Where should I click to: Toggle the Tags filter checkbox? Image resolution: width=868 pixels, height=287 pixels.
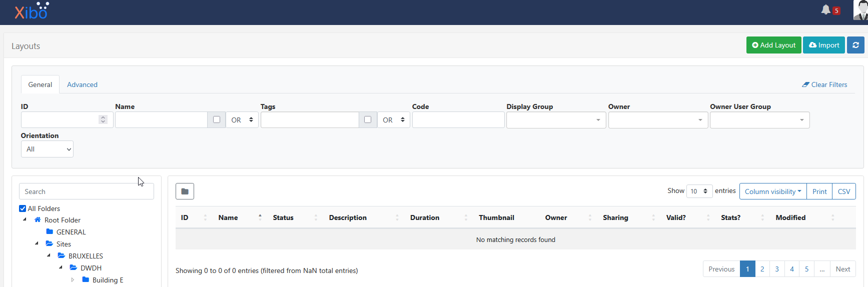[x=368, y=120]
